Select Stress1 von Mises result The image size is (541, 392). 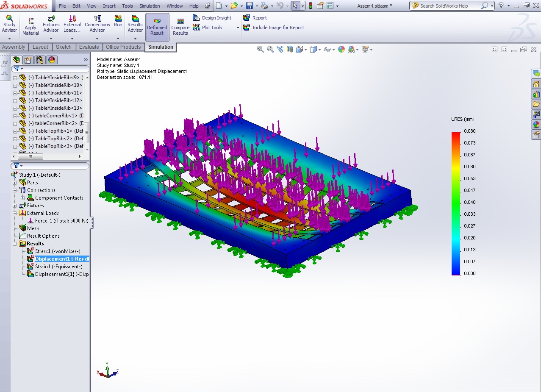pyautogui.click(x=57, y=251)
